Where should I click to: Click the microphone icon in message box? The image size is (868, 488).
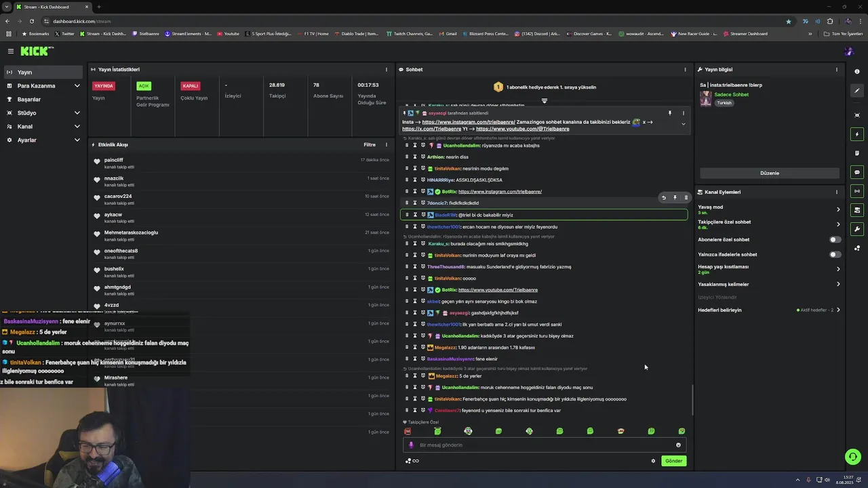(411, 445)
